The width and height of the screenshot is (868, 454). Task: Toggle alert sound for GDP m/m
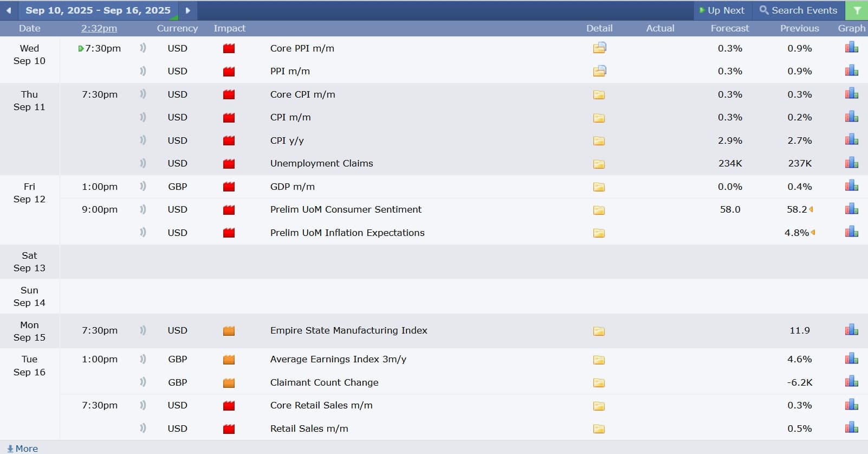[x=143, y=186]
